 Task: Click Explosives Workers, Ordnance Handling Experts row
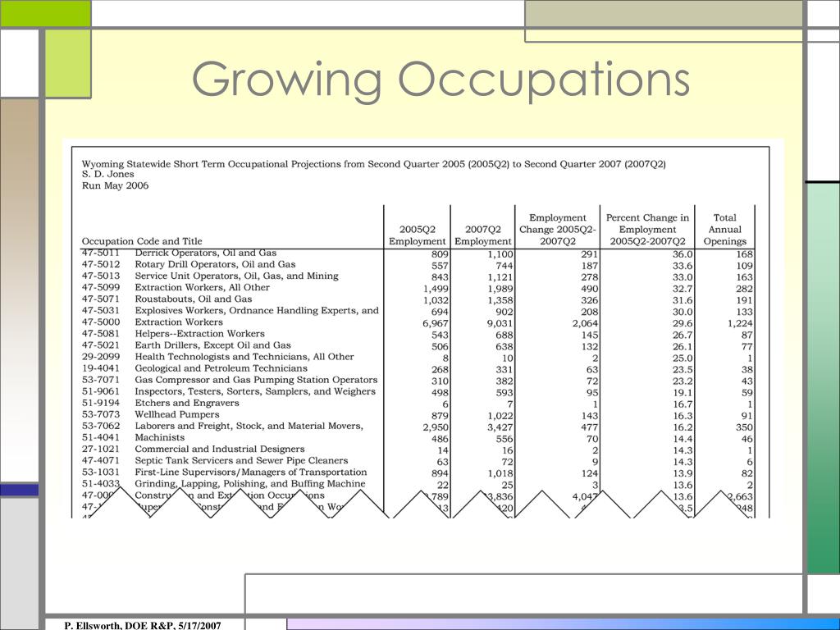coord(418,311)
